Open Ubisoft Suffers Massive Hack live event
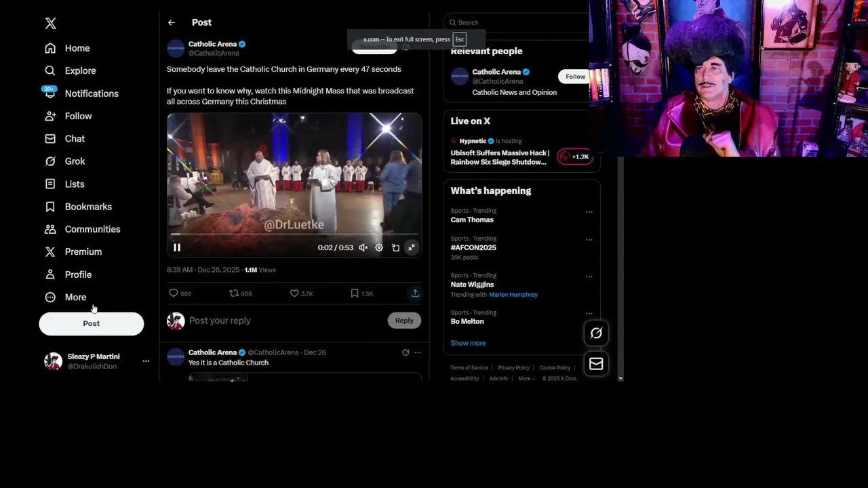 (x=500, y=157)
